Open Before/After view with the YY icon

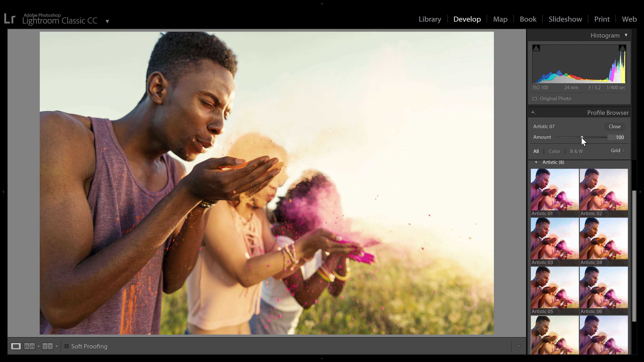(x=47, y=346)
